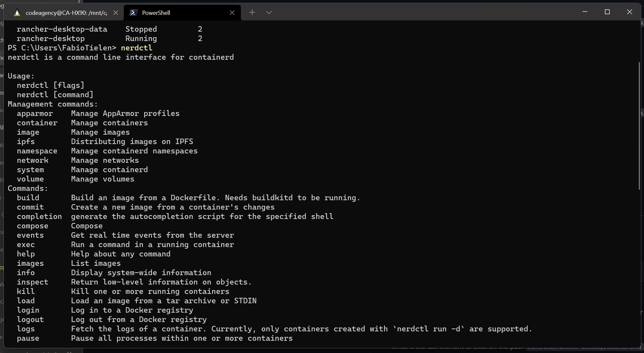Click the login command for Docker registry
Screen dimensions: 644x353
point(28,310)
